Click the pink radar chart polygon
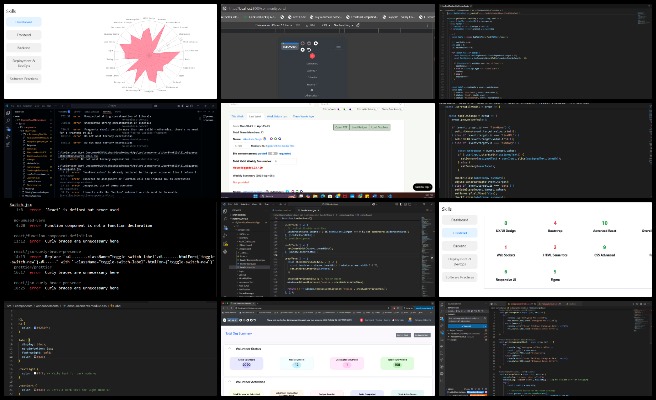Screen dimensions: 656x400 [x=149, y=56]
